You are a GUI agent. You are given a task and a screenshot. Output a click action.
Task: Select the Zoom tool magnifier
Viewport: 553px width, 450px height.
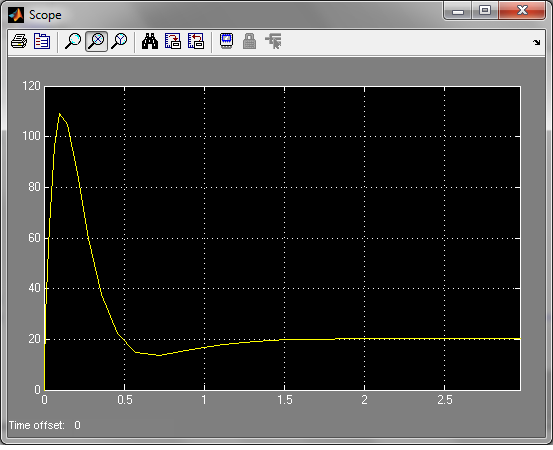pos(73,41)
